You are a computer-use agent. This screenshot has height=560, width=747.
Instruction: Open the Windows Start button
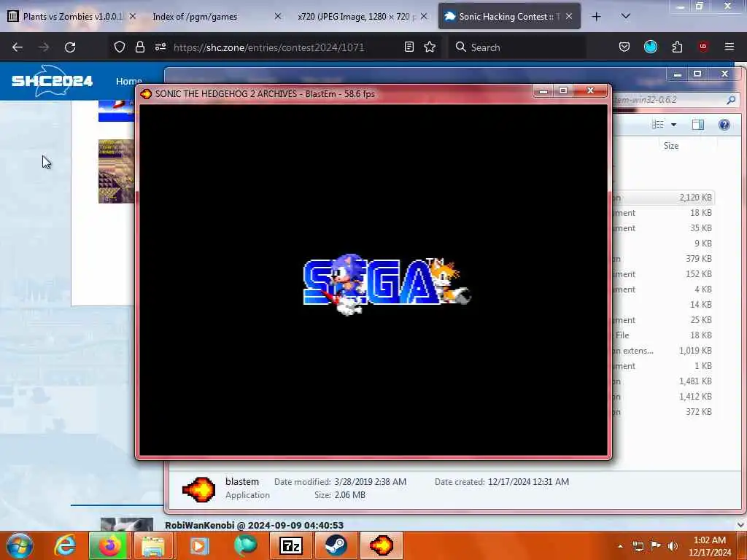pyautogui.click(x=20, y=545)
